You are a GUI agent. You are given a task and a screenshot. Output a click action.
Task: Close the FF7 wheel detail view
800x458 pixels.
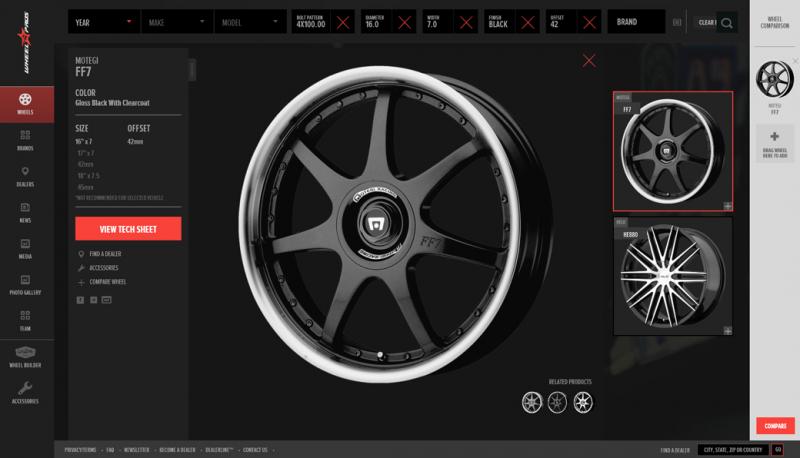click(589, 61)
